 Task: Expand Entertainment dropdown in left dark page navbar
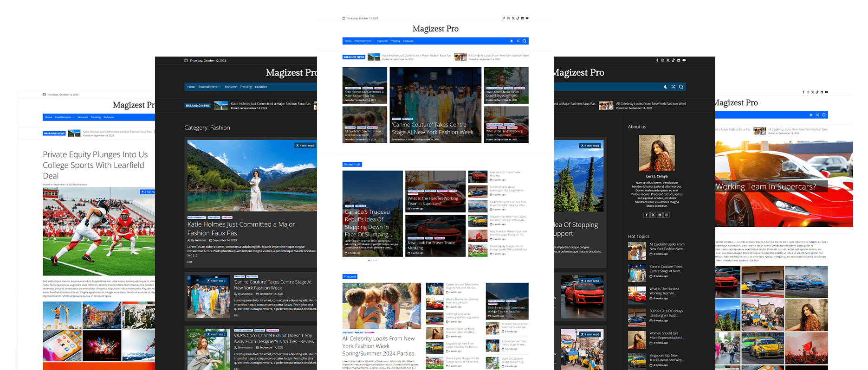tap(210, 87)
